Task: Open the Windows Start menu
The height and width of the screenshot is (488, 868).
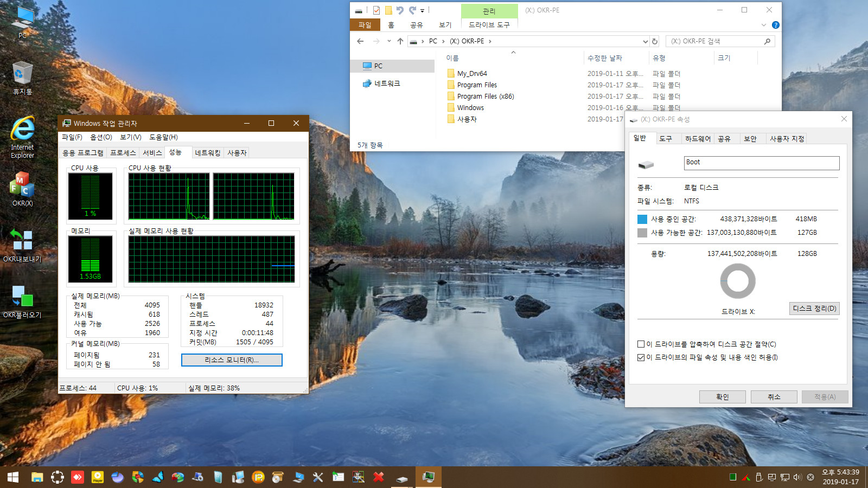Action: pyautogui.click(x=13, y=477)
